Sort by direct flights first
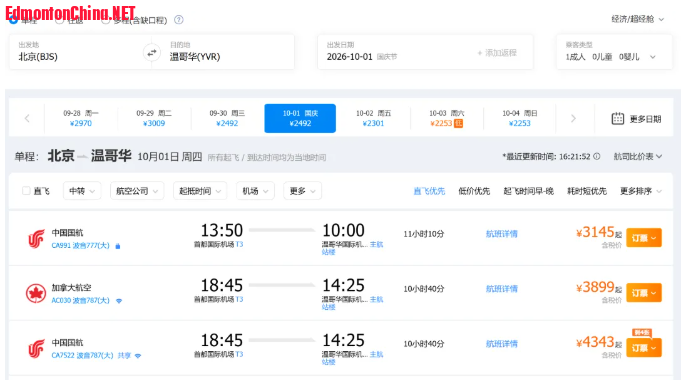Viewport: 687px width, 386px height. pyautogui.click(x=429, y=191)
